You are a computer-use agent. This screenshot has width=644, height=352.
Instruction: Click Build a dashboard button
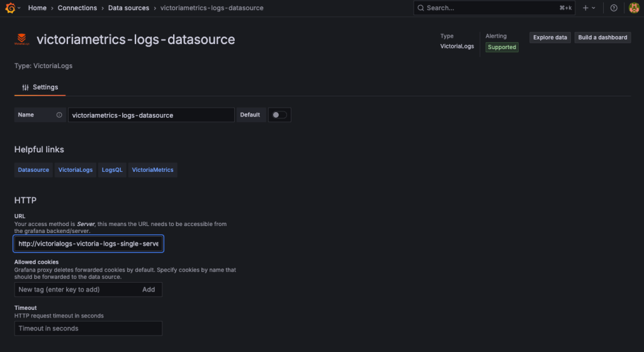tap(602, 37)
